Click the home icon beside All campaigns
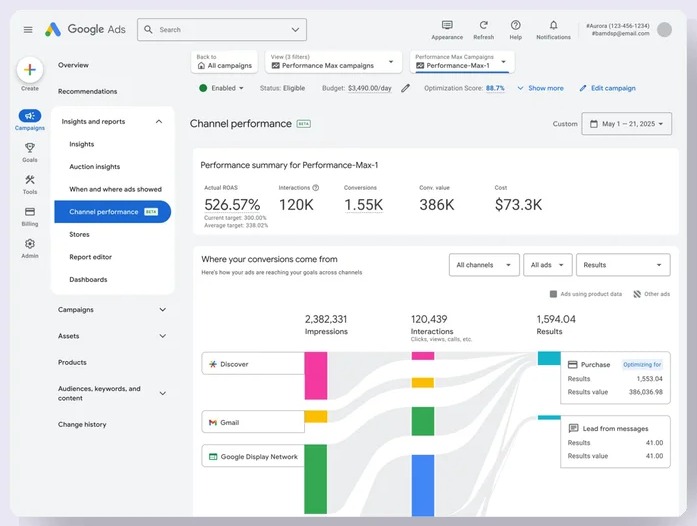Viewport: 697px width, 526px height. (x=201, y=66)
